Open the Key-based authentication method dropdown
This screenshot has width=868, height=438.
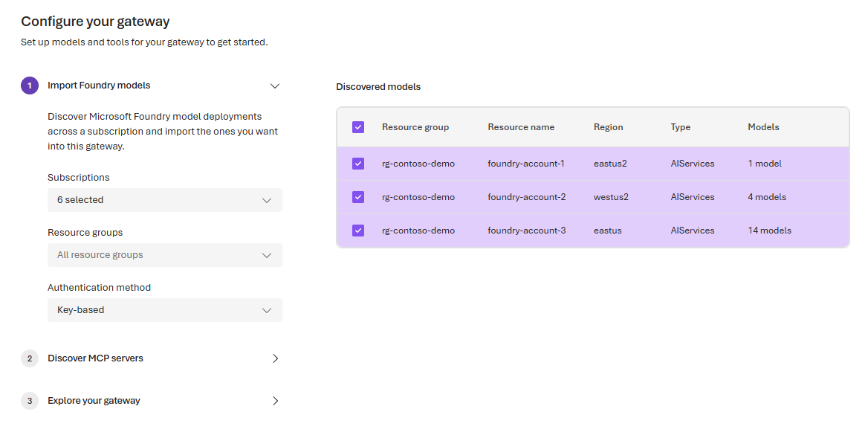[165, 310]
